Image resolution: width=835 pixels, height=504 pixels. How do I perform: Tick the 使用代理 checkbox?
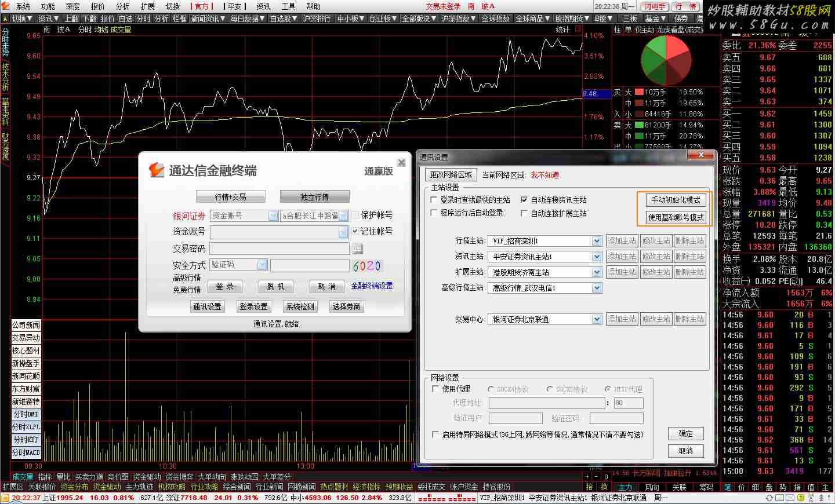tap(435, 389)
